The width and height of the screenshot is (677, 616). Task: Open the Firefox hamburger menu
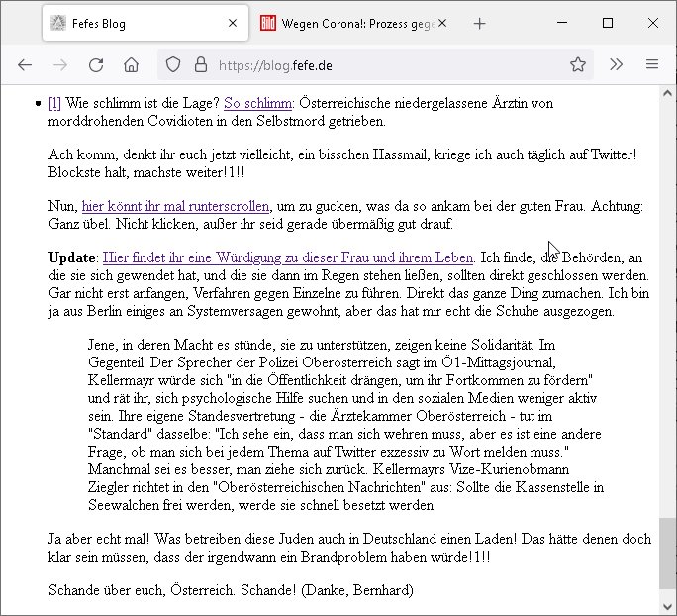651,65
